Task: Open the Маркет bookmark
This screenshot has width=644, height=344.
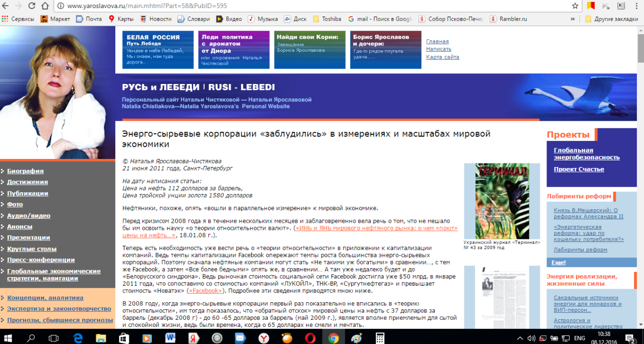Action: coord(55,19)
